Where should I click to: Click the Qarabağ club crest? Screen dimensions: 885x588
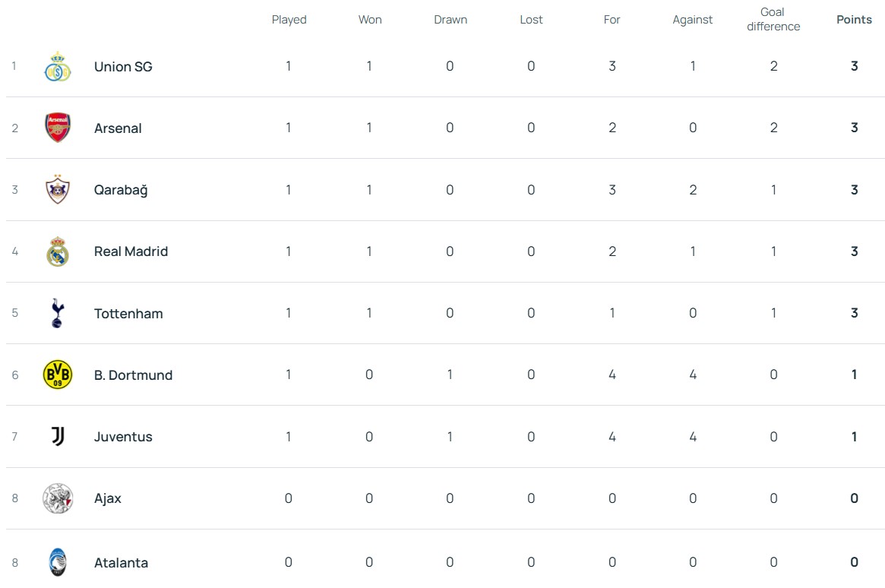pos(58,189)
